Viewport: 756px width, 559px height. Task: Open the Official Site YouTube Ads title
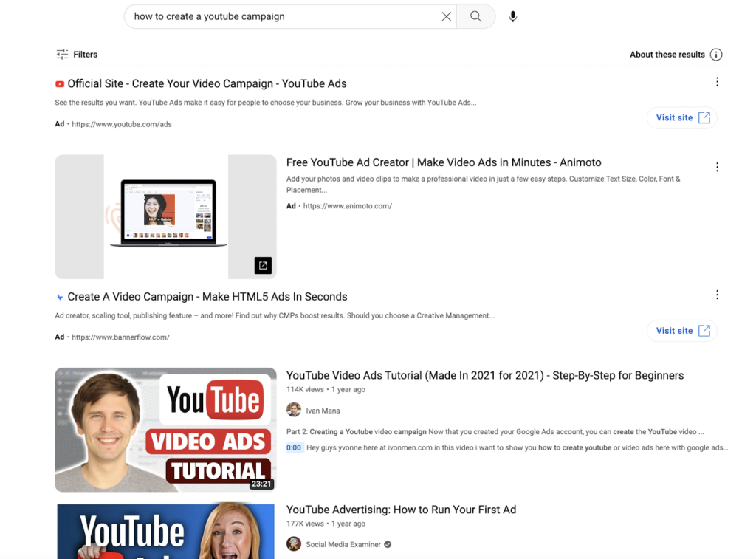pyautogui.click(x=207, y=84)
